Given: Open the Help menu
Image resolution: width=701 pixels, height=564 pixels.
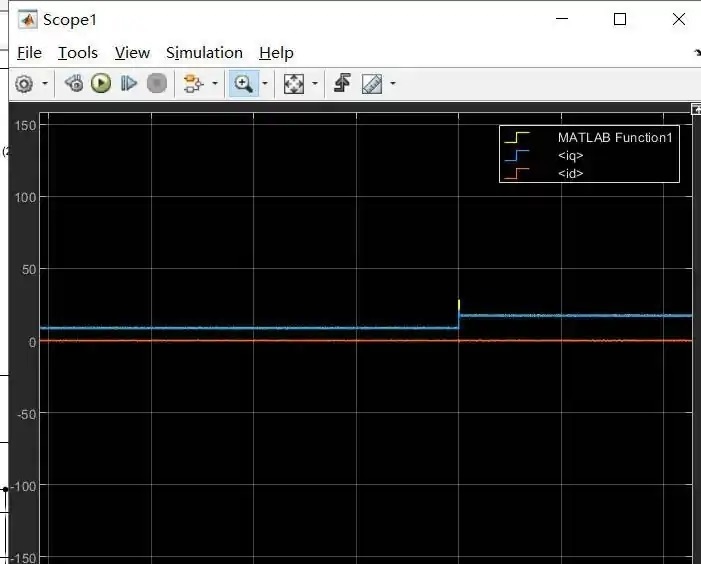Looking at the screenshot, I should [x=276, y=53].
